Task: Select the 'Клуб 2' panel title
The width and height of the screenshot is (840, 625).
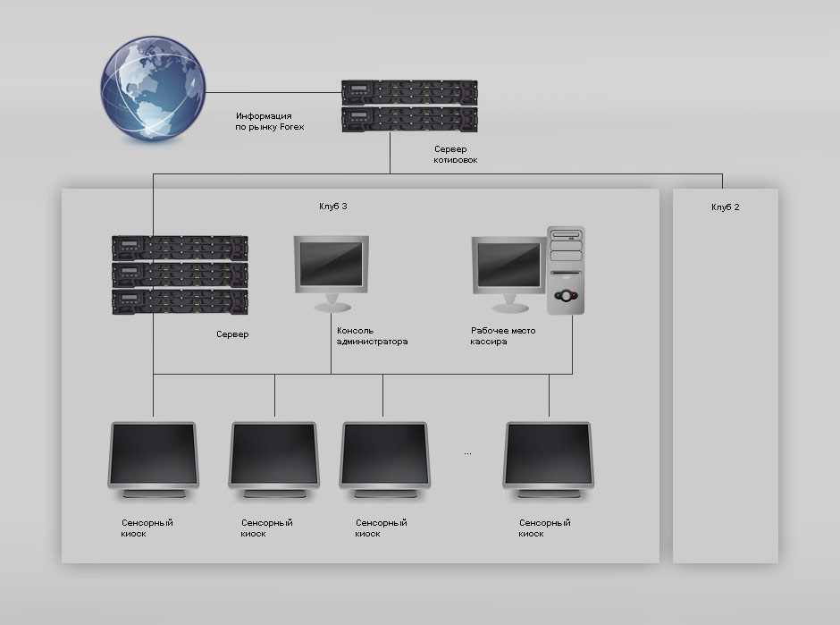Action: [x=725, y=207]
